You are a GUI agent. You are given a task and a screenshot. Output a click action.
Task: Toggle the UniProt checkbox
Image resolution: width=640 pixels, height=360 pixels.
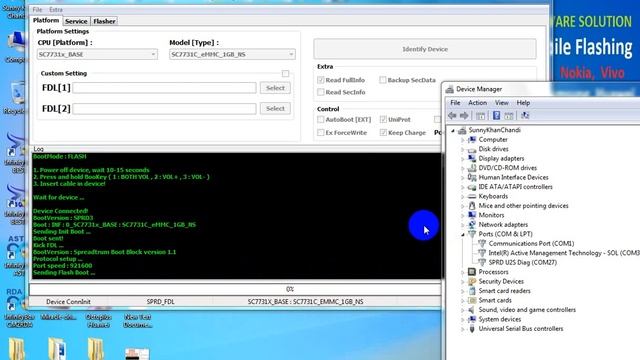[383, 120]
